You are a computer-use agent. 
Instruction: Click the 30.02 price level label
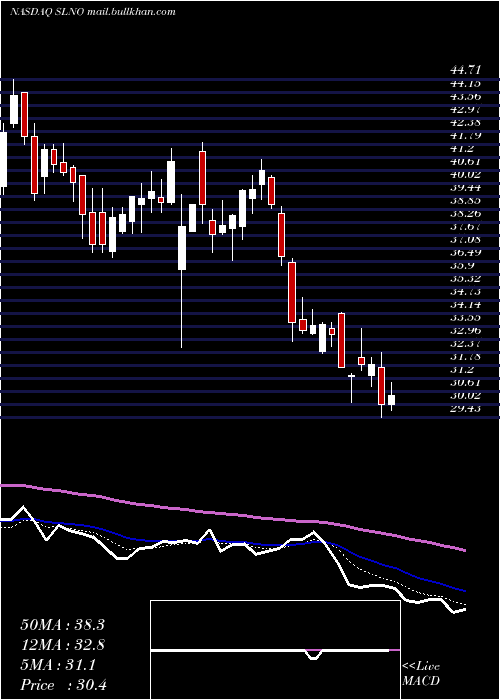point(465,396)
